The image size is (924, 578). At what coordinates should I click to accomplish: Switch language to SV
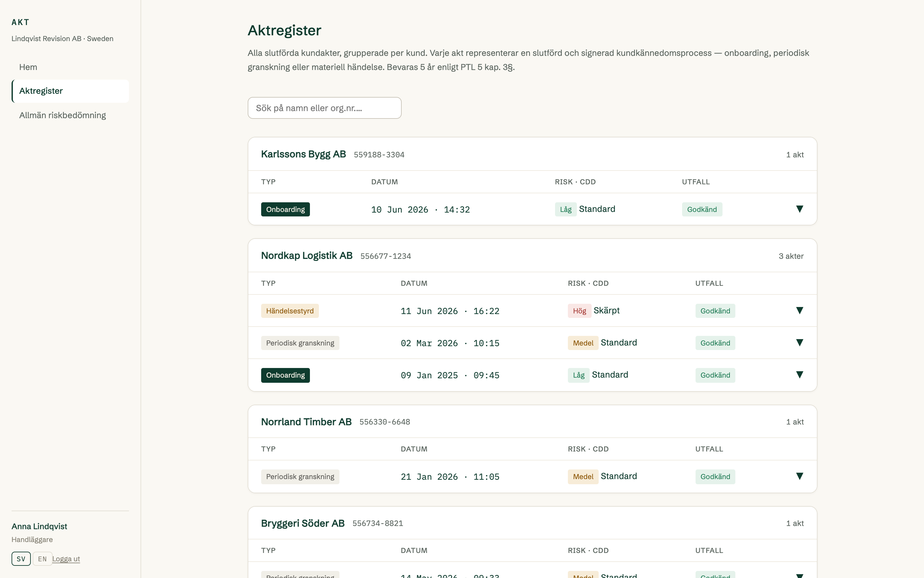pos(21,559)
